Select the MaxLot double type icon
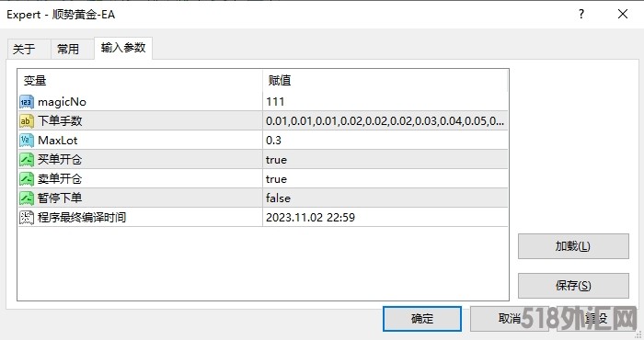Screen dimensions: 644x340 (27, 141)
